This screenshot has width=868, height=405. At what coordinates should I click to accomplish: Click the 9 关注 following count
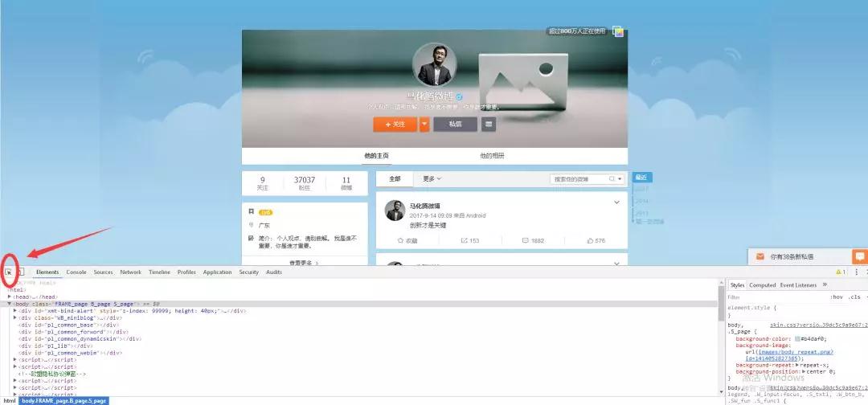(x=262, y=183)
